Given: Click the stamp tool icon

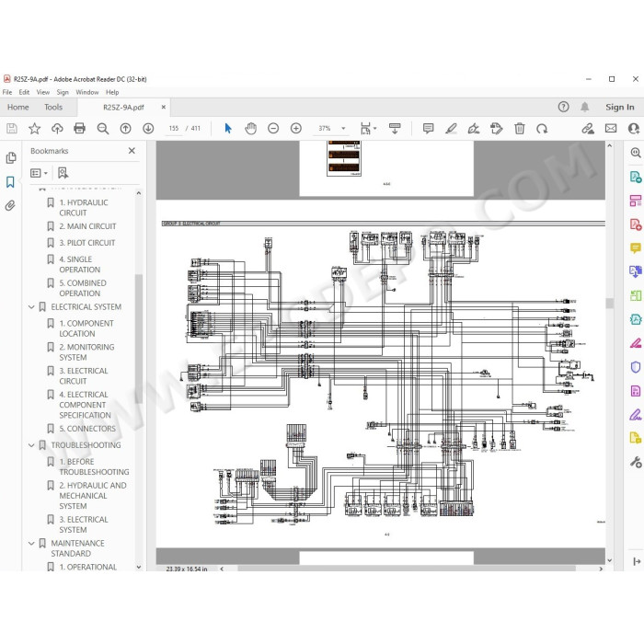Looking at the screenshot, I should point(497,129).
